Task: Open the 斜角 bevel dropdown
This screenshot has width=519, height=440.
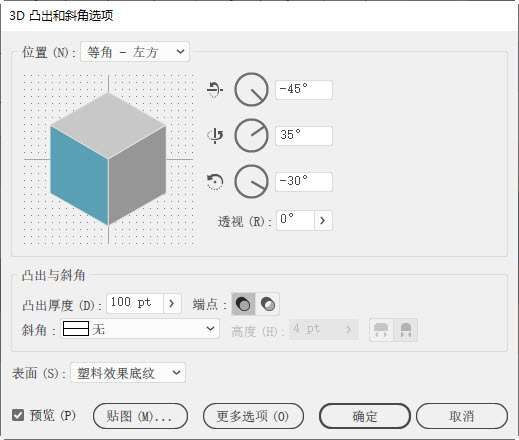Action: [x=140, y=329]
